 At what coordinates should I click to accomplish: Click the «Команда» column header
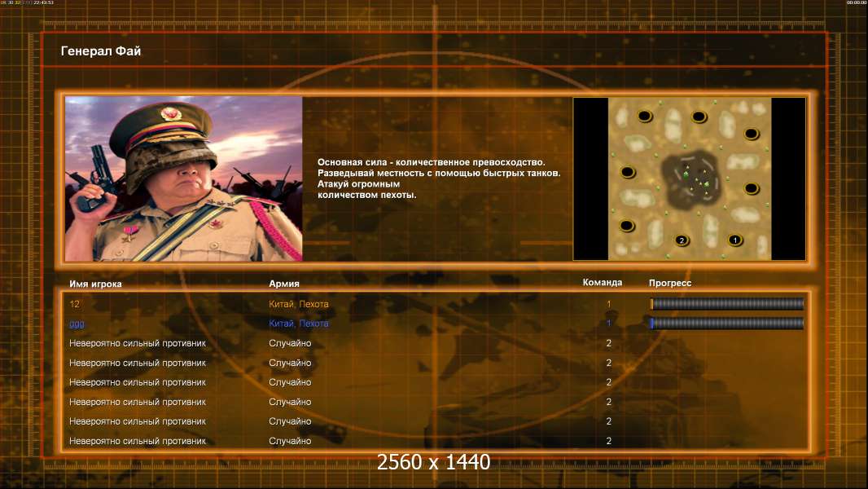click(603, 283)
